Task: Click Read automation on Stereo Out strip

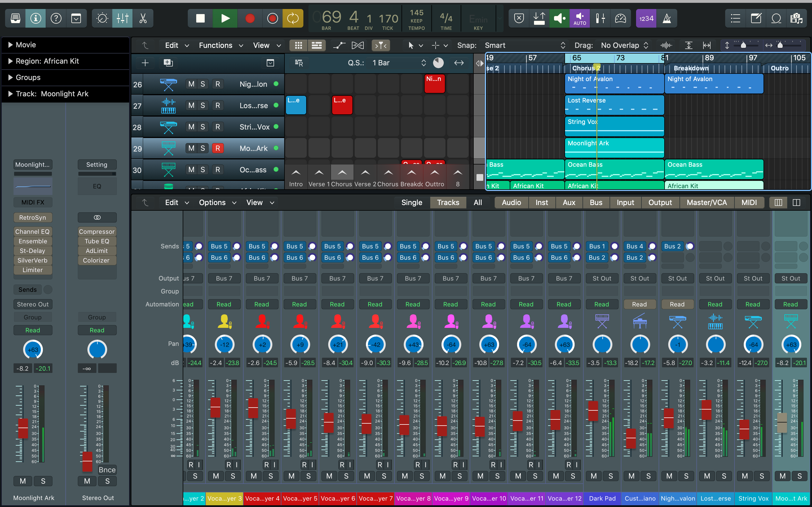Action: [97, 330]
